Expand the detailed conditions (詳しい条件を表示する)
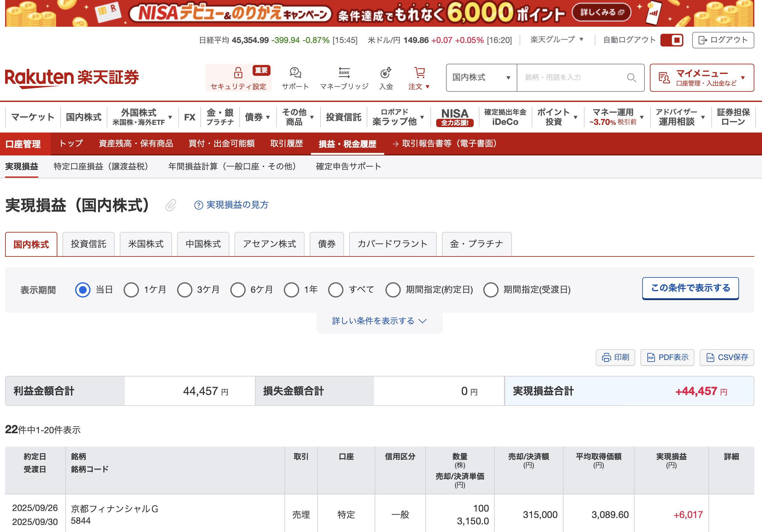This screenshot has height=532, width=762. point(379,321)
